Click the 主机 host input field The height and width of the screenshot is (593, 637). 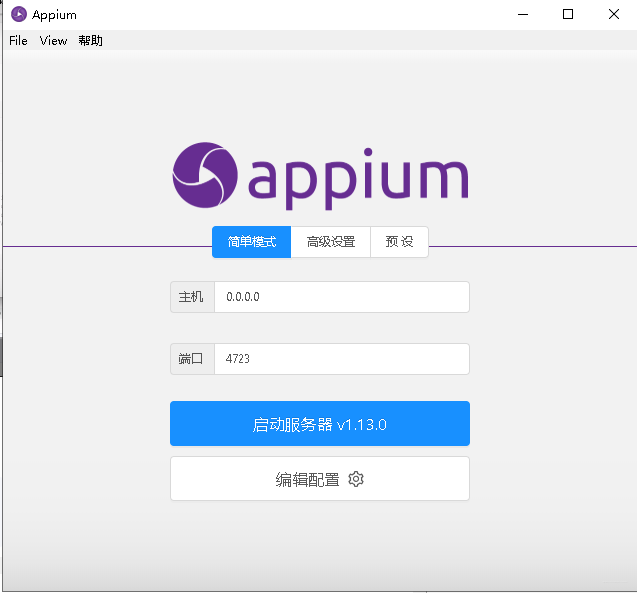[x=342, y=297]
